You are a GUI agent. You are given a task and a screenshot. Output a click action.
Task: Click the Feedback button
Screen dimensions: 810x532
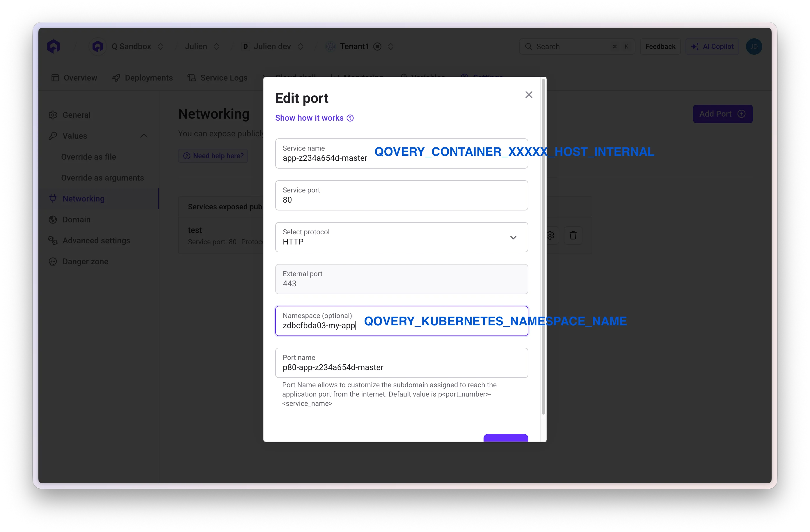[660, 46]
